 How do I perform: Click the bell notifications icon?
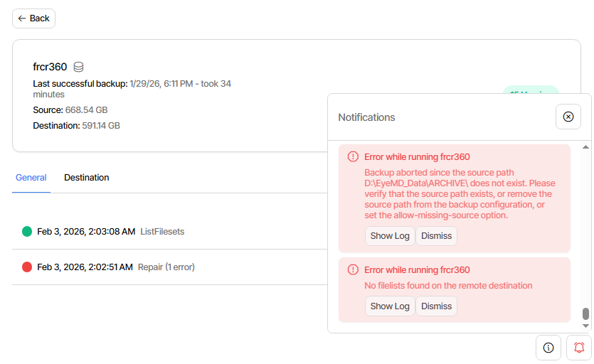[578, 348]
